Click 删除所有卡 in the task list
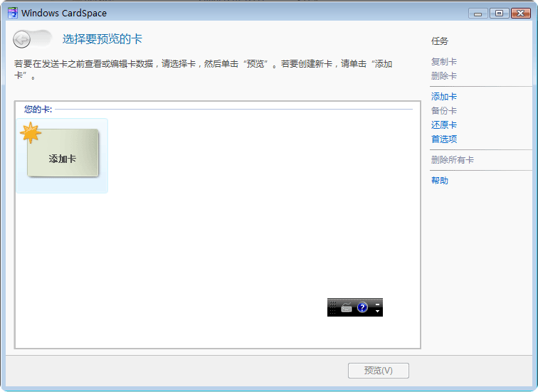The width and height of the screenshot is (538, 392). tap(453, 160)
